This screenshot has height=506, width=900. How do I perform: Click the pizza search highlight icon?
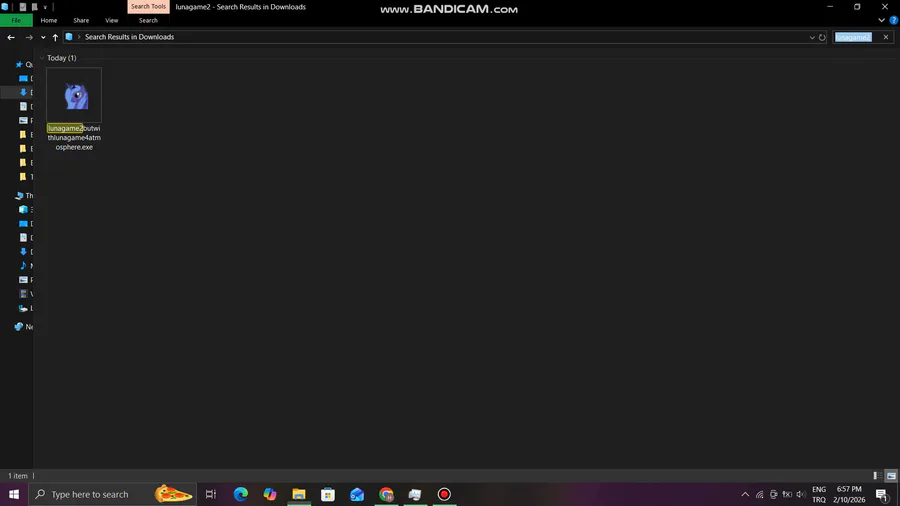[173, 494]
